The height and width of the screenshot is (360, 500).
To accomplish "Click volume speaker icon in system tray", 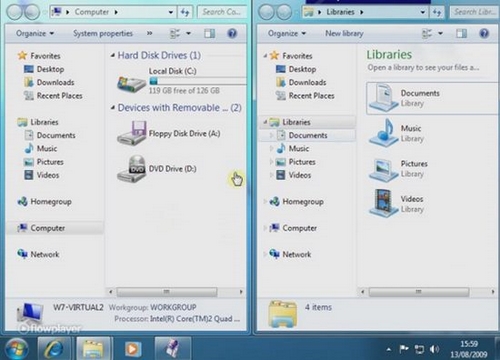I will pos(434,349).
